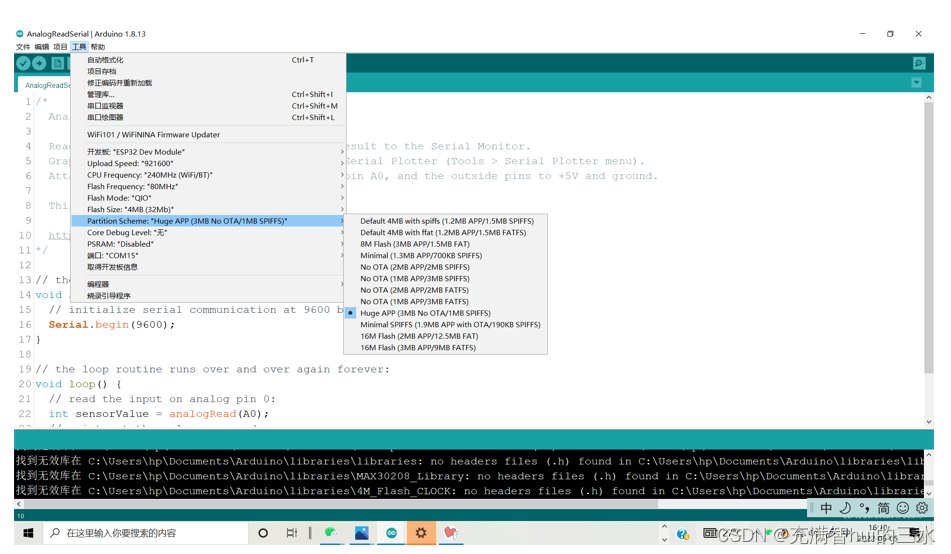The width and height of the screenshot is (951, 554).
Task: Select 8M Flash (3MB APP/1.5MB FAT)
Action: tap(446, 245)
